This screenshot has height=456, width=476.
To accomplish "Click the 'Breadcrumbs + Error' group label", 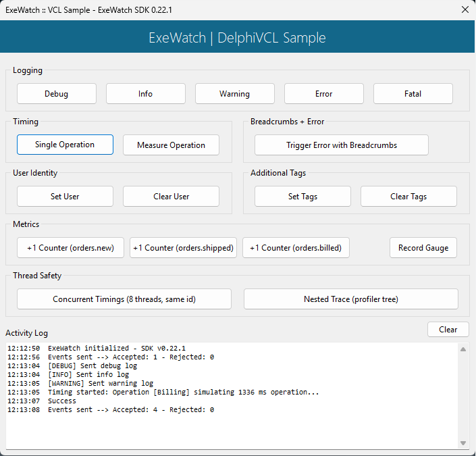I will (287, 122).
